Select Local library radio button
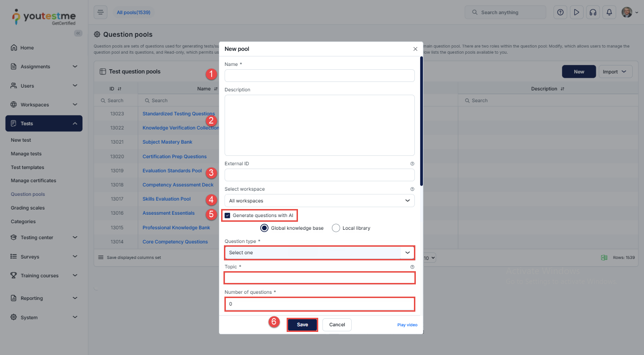The image size is (644, 355). tap(336, 228)
